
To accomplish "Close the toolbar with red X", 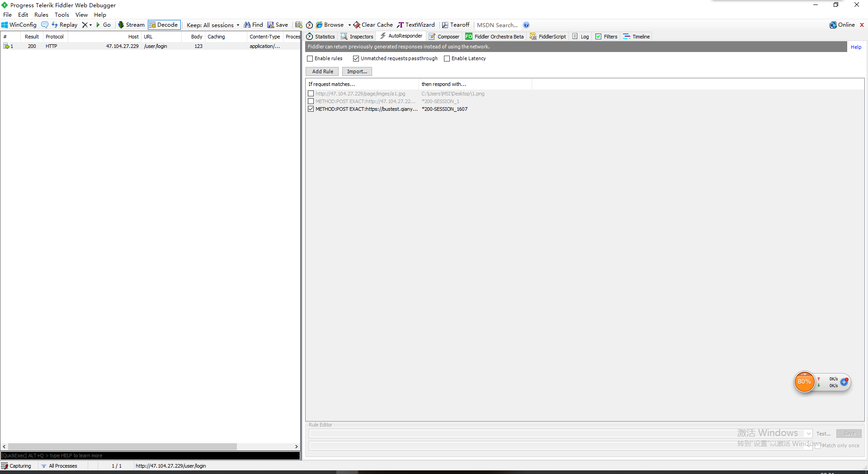I will pos(862,25).
